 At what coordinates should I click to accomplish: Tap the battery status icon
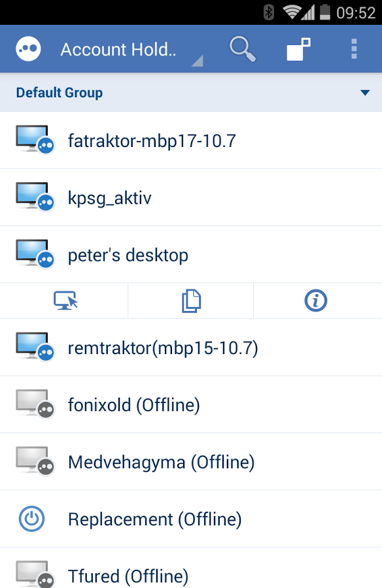point(325,12)
